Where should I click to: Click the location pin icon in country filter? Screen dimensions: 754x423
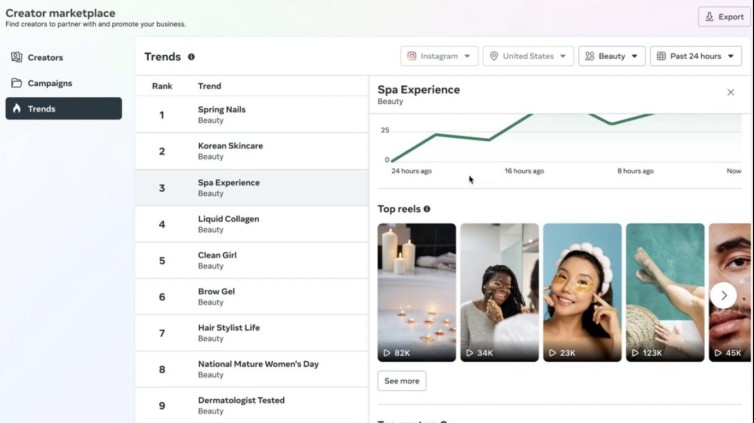494,56
